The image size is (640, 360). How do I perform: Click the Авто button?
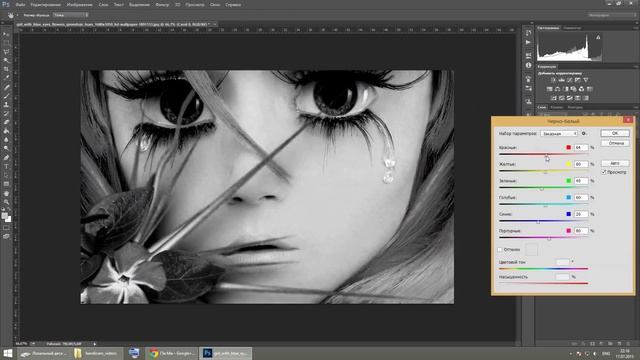coord(615,163)
